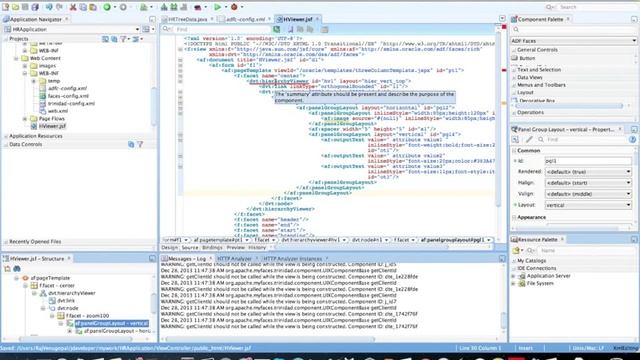The height and width of the screenshot is (360, 640).
Task: Click the blue help icon in Property Inspector
Action: 633,140
